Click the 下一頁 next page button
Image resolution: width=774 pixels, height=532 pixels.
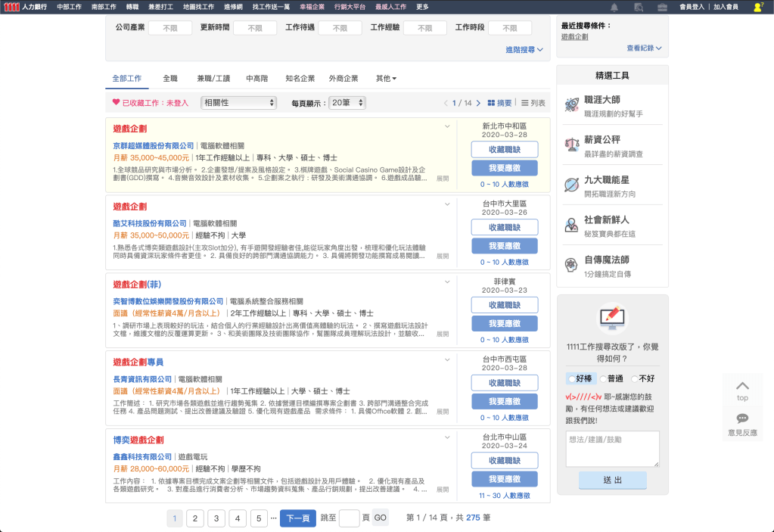(x=297, y=518)
